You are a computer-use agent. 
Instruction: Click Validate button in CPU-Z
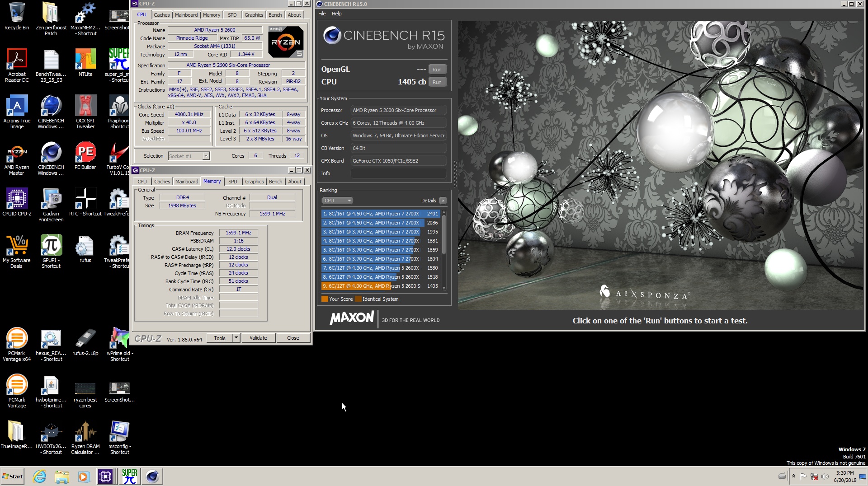(x=258, y=338)
